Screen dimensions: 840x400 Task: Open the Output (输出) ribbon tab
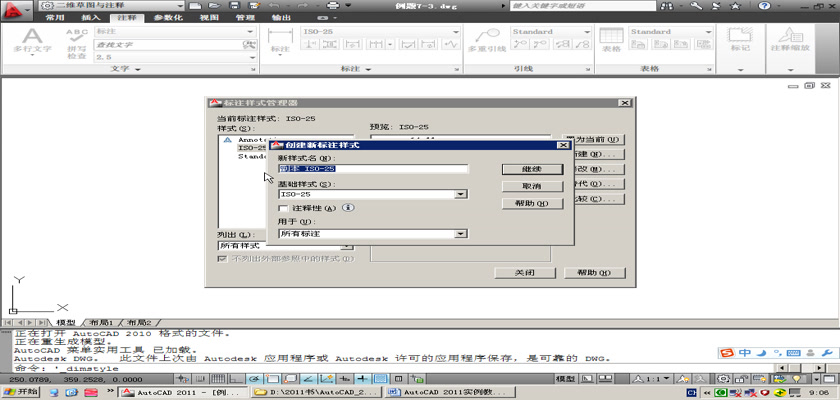tap(281, 17)
